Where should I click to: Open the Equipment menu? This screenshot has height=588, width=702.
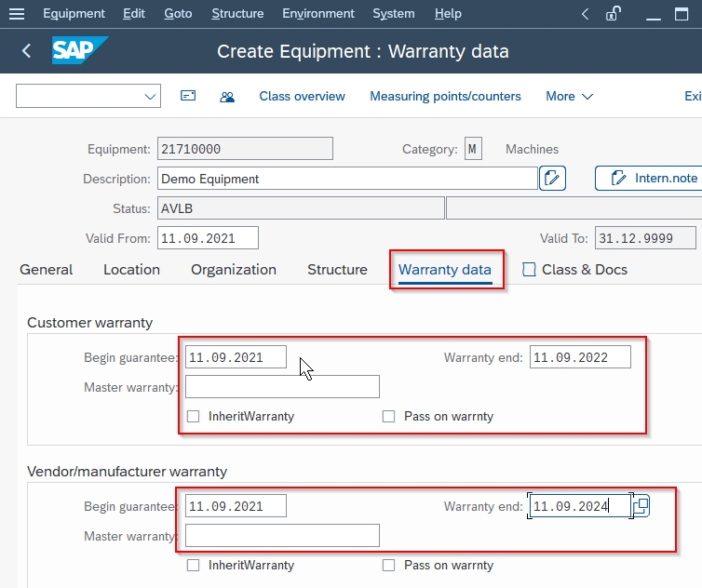pyautogui.click(x=74, y=14)
